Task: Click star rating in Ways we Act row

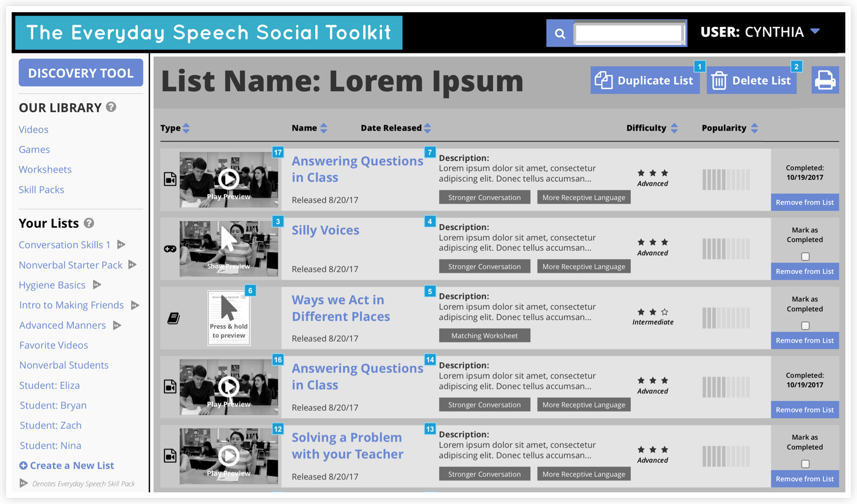Action: (x=652, y=312)
